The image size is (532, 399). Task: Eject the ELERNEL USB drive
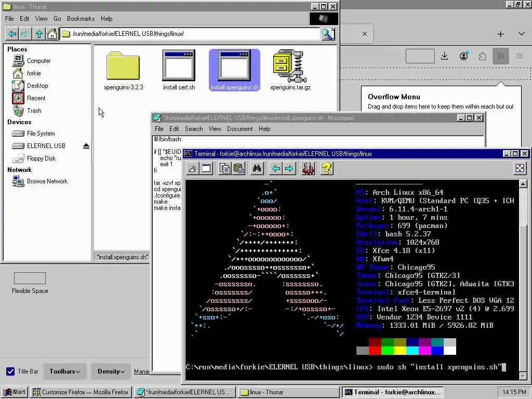pos(86,146)
